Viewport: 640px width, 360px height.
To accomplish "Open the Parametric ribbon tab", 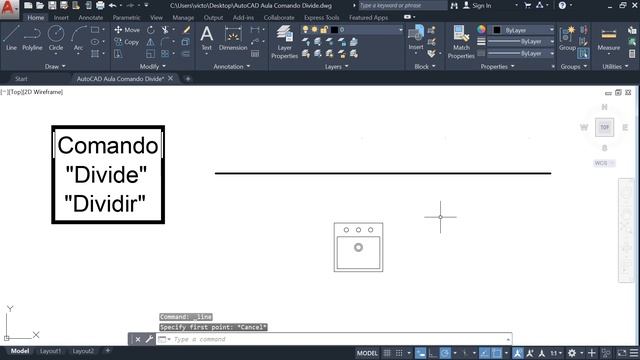I will pyautogui.click(x=126, y=18).
